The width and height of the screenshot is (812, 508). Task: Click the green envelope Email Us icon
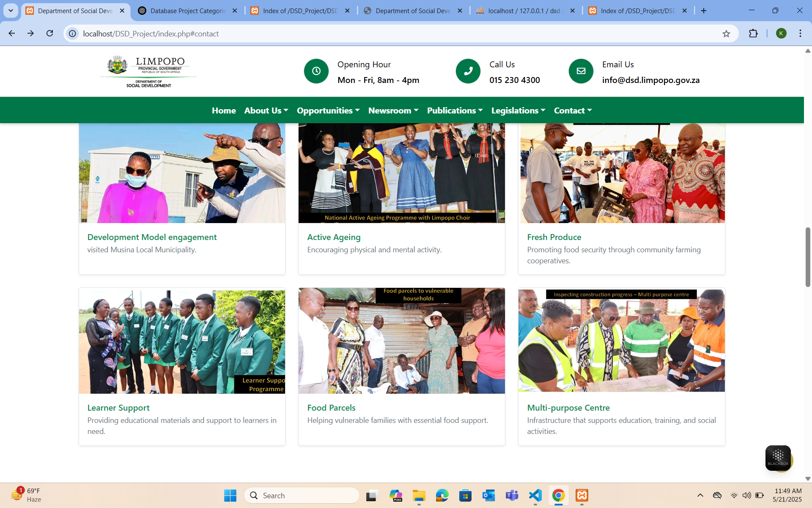[581, 71]
